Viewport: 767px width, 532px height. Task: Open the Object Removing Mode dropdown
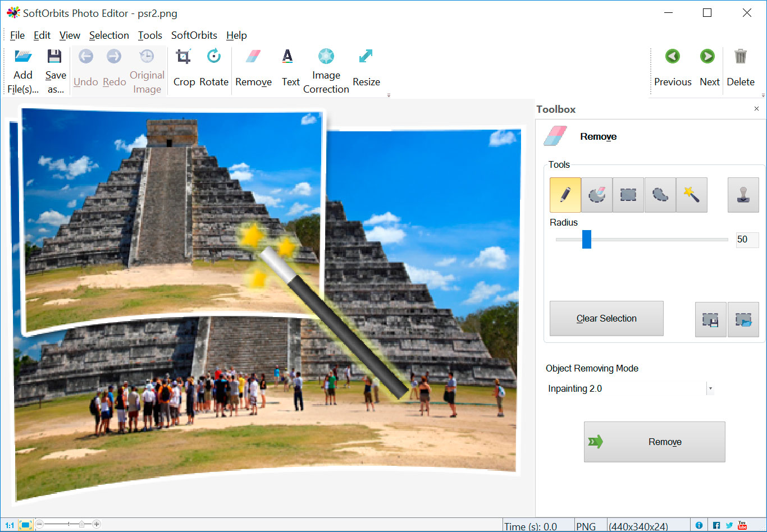[x=710, y=388]
